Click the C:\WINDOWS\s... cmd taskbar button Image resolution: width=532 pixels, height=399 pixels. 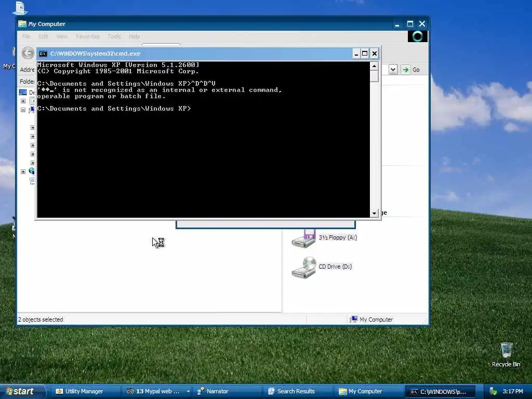(440, 392)
